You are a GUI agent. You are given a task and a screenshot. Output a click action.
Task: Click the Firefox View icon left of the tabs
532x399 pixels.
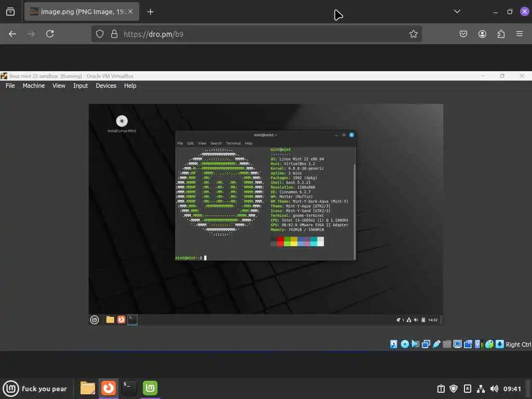pyautogui.click(x=10, y=11)
